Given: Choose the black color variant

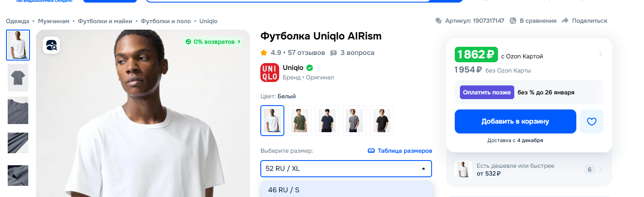Looking at the screenshot, I should pos(382,121).
